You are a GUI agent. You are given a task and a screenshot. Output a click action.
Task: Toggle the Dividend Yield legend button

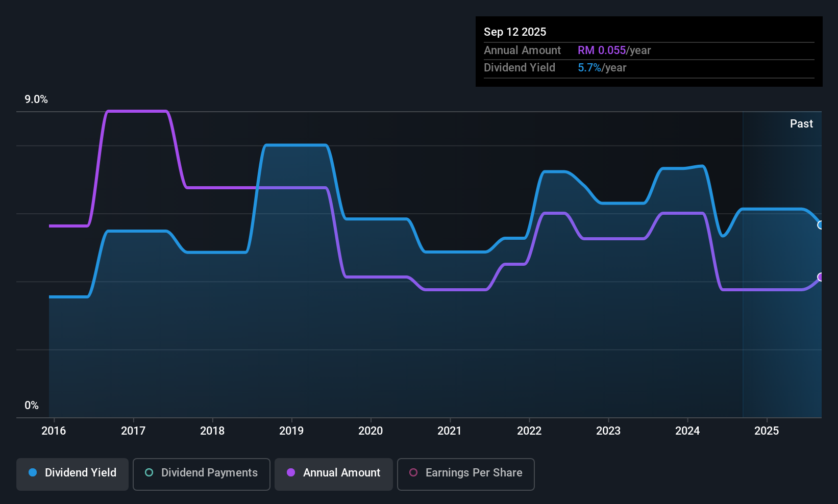click(x=72, y=473)
